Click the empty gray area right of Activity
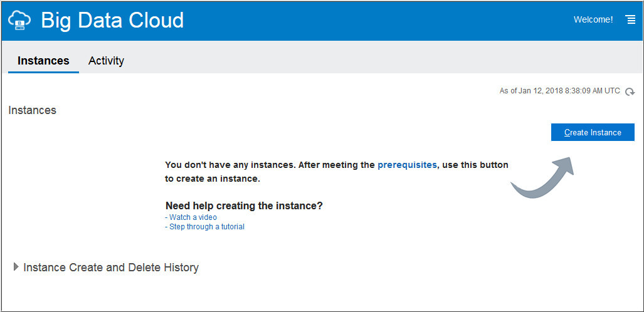 pyautogui.click(x=376, y=61)
